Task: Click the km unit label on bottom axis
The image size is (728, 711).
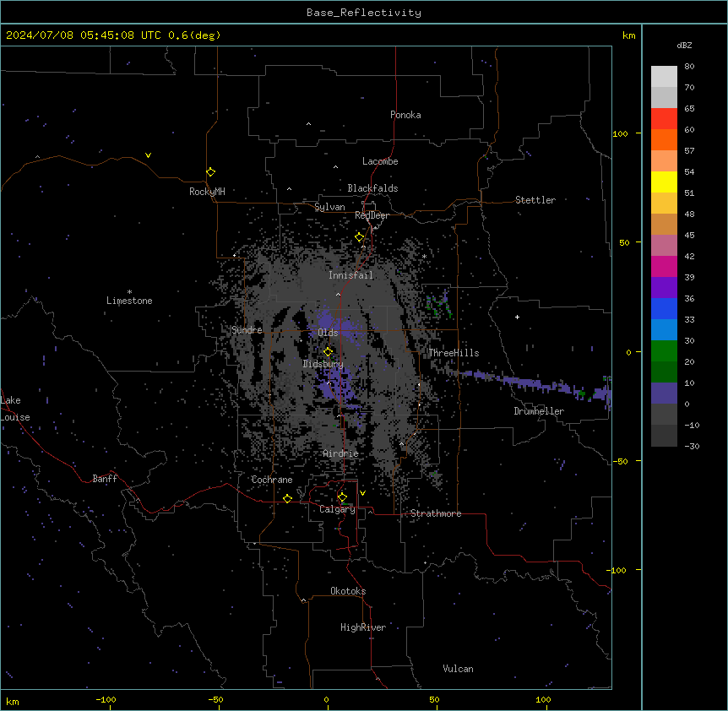Action: pyautogui.click(x=13, y=701)
